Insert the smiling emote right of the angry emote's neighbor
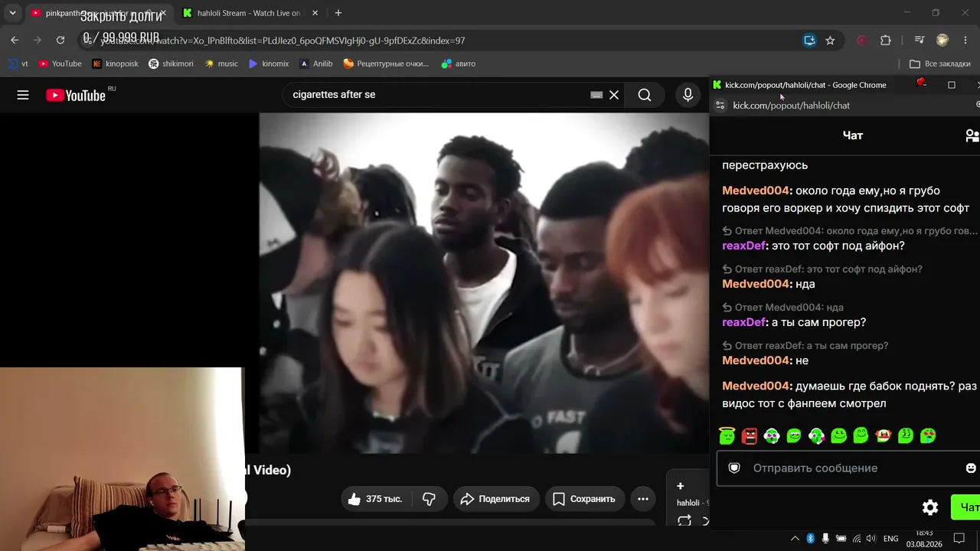Screen dimensions: 980x551 click(x=794, y=435)
